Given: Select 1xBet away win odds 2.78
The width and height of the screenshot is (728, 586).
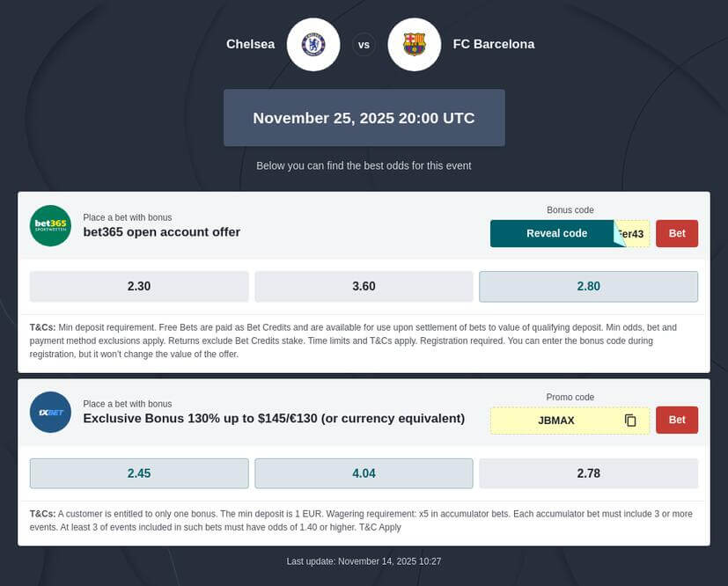Looking at the screenshot, I should [588, 473].
